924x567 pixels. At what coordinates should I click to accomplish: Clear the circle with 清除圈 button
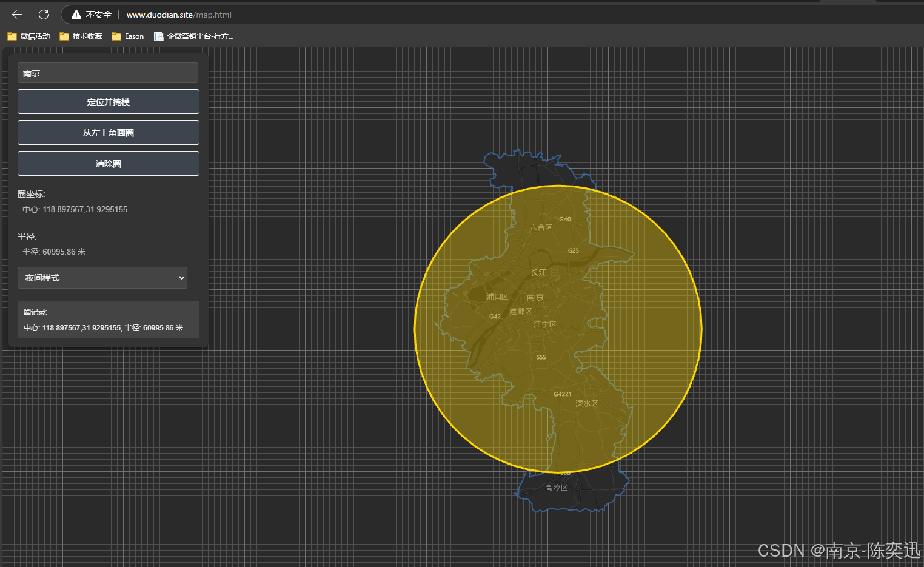coord(109,163)
